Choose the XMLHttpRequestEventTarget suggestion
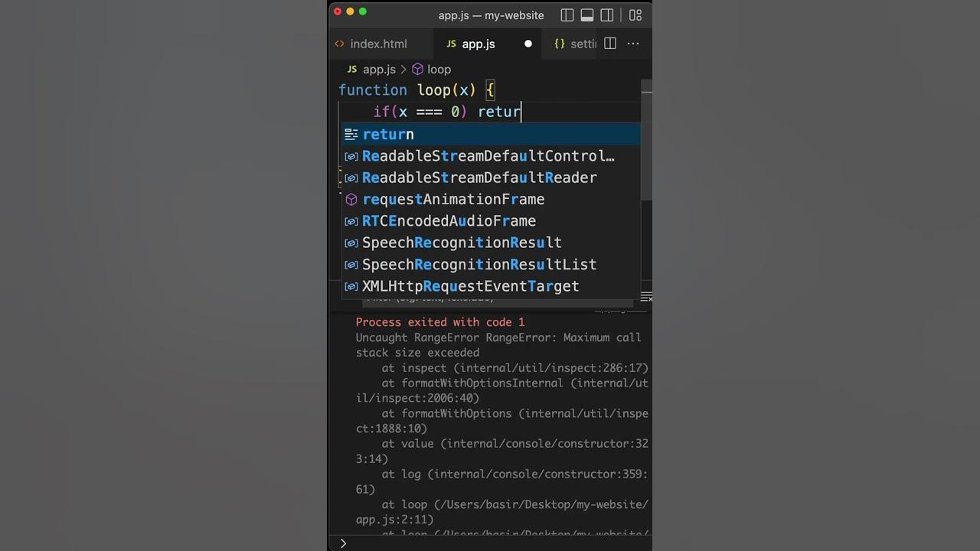 click(491, 286)
